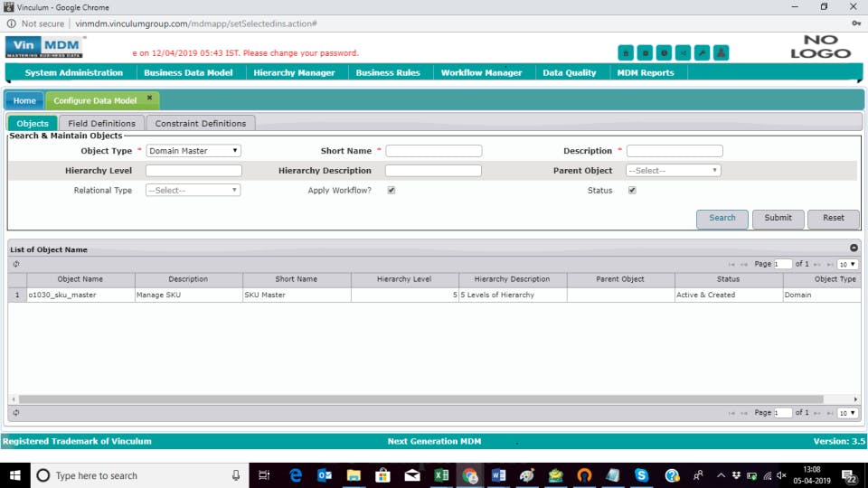Open the Parent Object dropdown
This screenshot has height=488, width=868.
tap(673, 171)
